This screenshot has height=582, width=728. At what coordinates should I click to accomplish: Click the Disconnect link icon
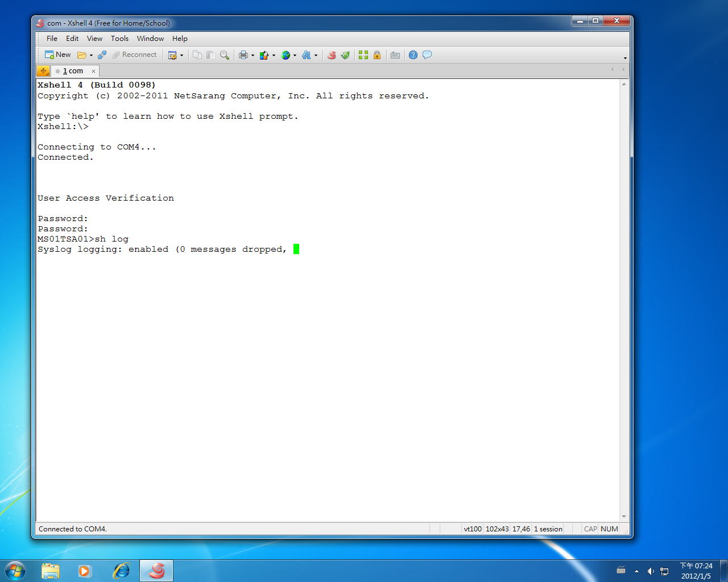[102, 55]
